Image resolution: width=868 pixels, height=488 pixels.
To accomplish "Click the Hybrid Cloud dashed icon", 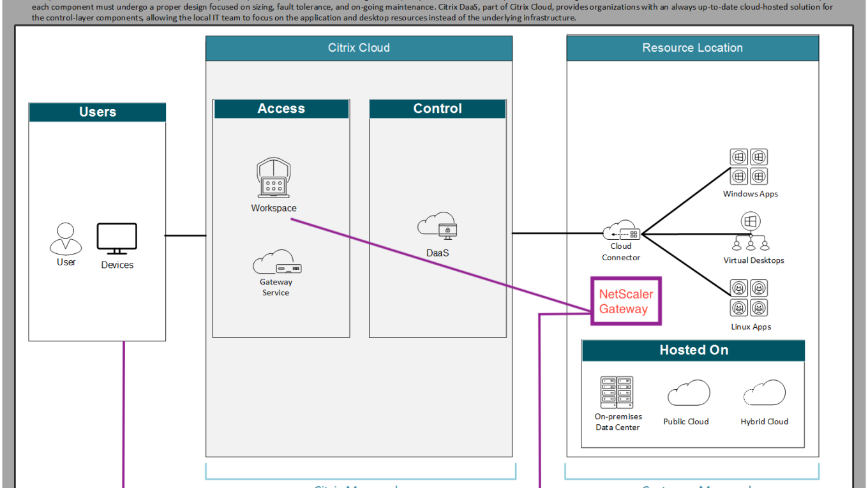I will (x=764, y=392).
